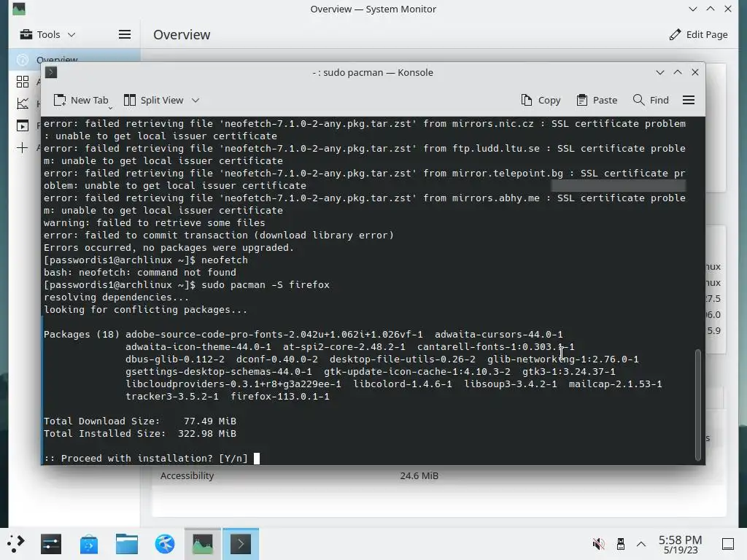Open the Tools dropdown in System Monitor
Screen dimensions: 747x560
[x=47, y=35]
